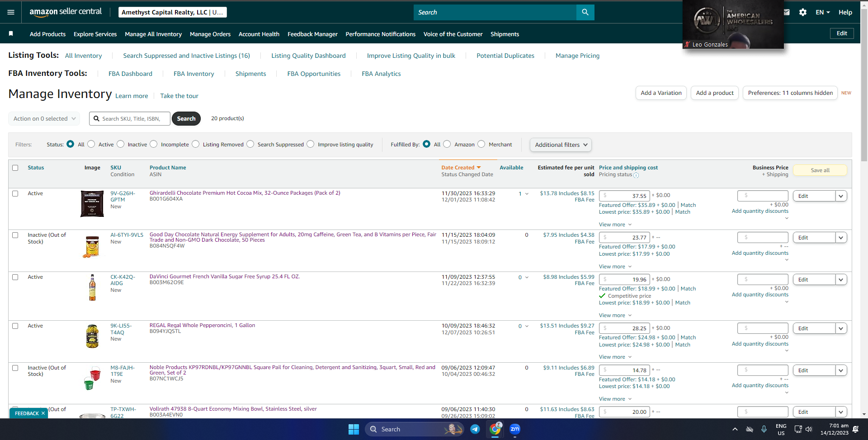
Task: Open DaVinci Syrup product thumbnail
Action: [92, 287]
